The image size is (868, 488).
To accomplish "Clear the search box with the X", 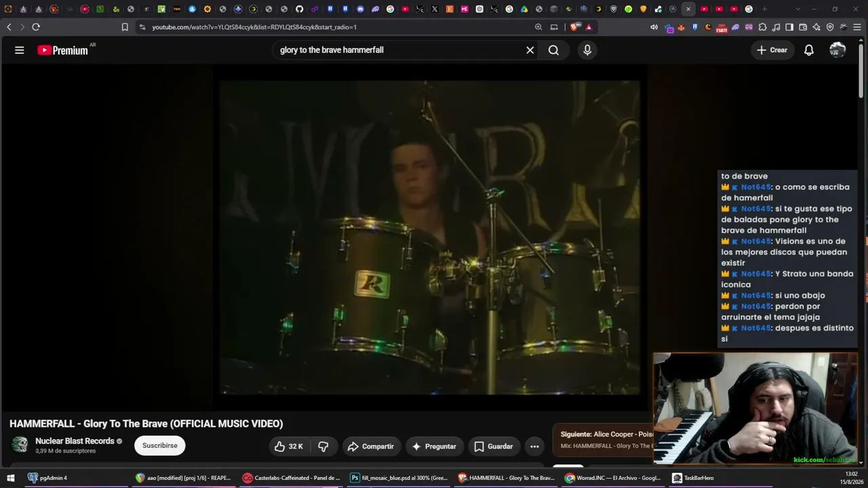I will pos(530,50).
